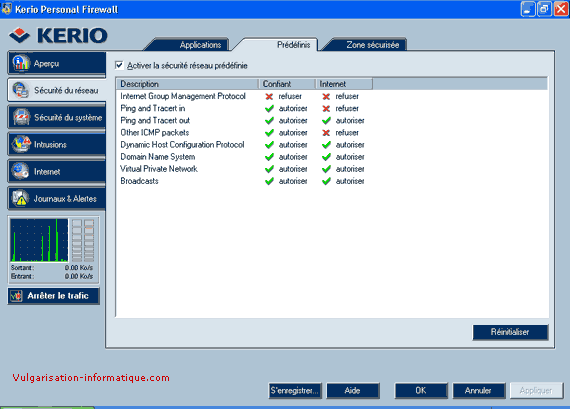Click the Kerio logo
570x409 pixels.
click(58, 35)
